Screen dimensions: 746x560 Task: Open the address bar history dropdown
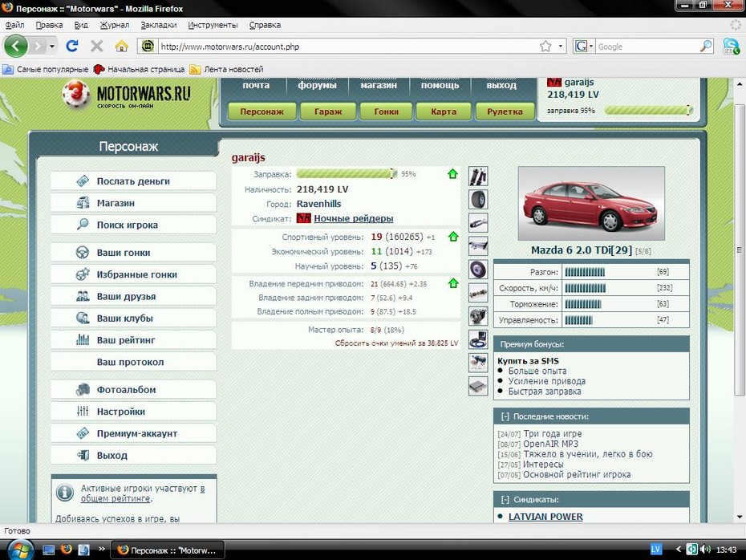(x=561, y=47)
